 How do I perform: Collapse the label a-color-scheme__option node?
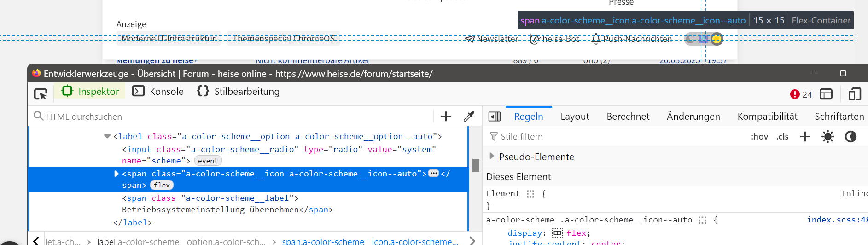pos(107,136)
